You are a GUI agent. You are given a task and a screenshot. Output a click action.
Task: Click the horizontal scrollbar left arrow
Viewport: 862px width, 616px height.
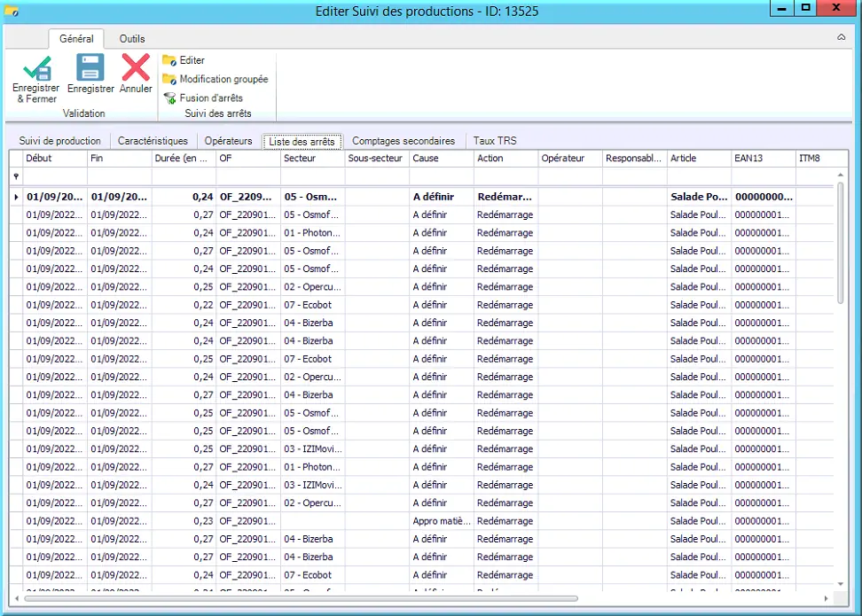pyautogui.click(x=17, y=598)
